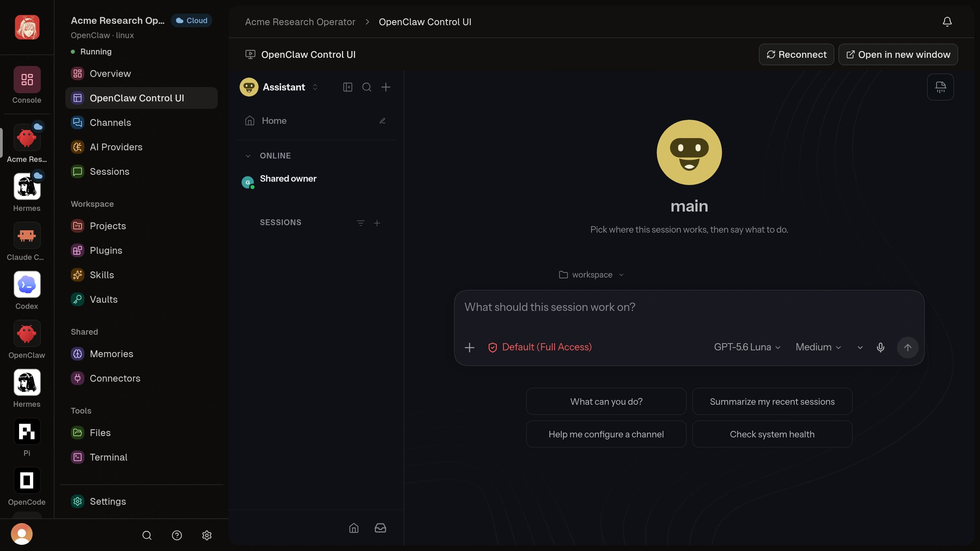Open the inbox icon in sidebar footer
The width and height of the screenshot is (980, 551).
(380, 528)
